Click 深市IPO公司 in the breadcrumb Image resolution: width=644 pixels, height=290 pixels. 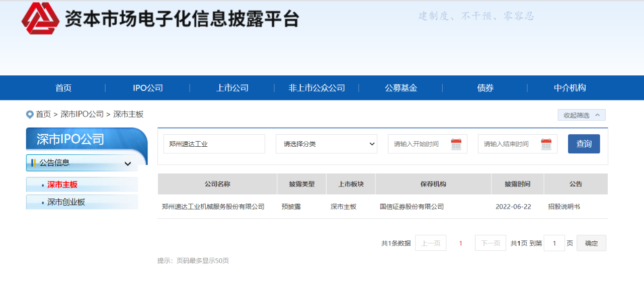click(82, 115)
